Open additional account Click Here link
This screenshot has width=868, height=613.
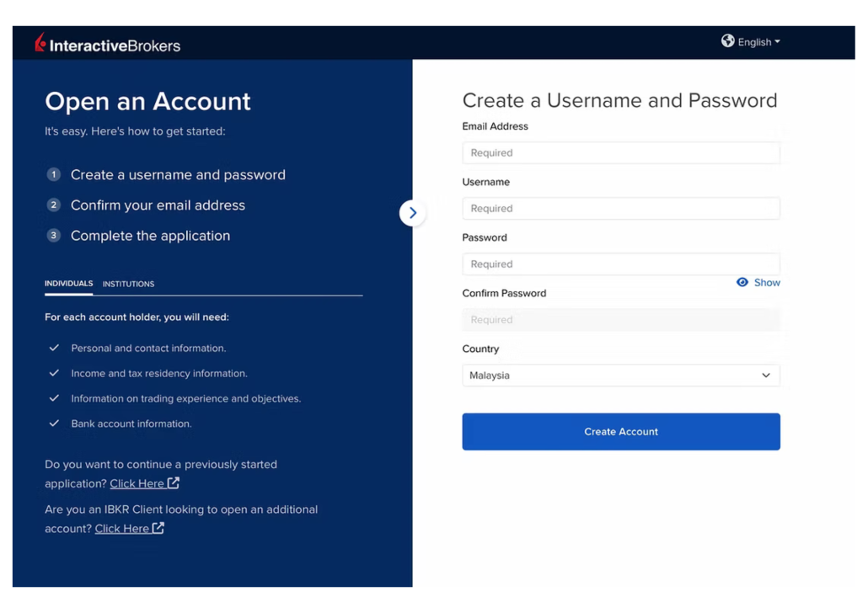tap(130, 528)
